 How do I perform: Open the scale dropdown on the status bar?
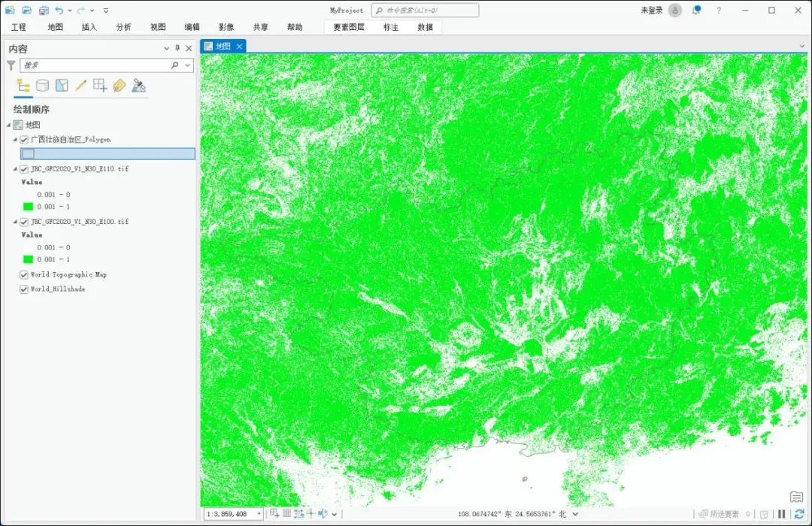pos(259,513)
